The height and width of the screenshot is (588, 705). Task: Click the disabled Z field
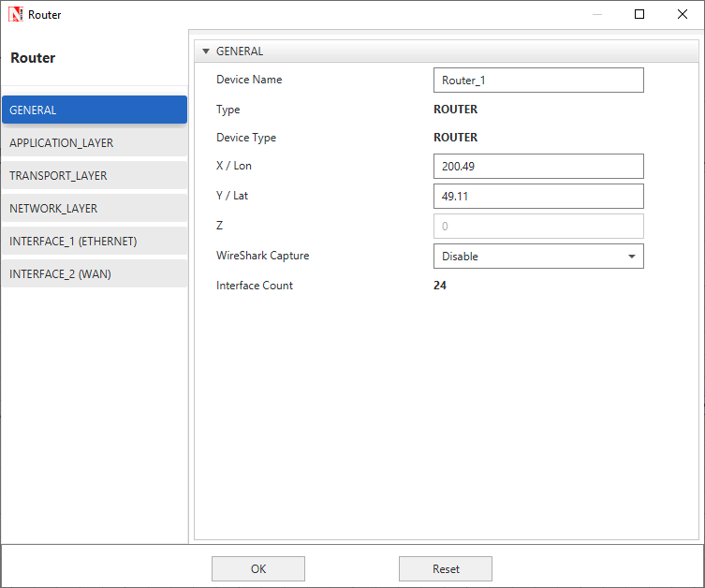pyautogui.click(x=538, y=227)
